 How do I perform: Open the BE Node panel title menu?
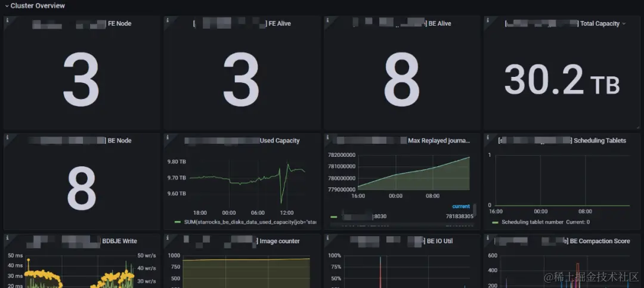[x=81, y=141]
